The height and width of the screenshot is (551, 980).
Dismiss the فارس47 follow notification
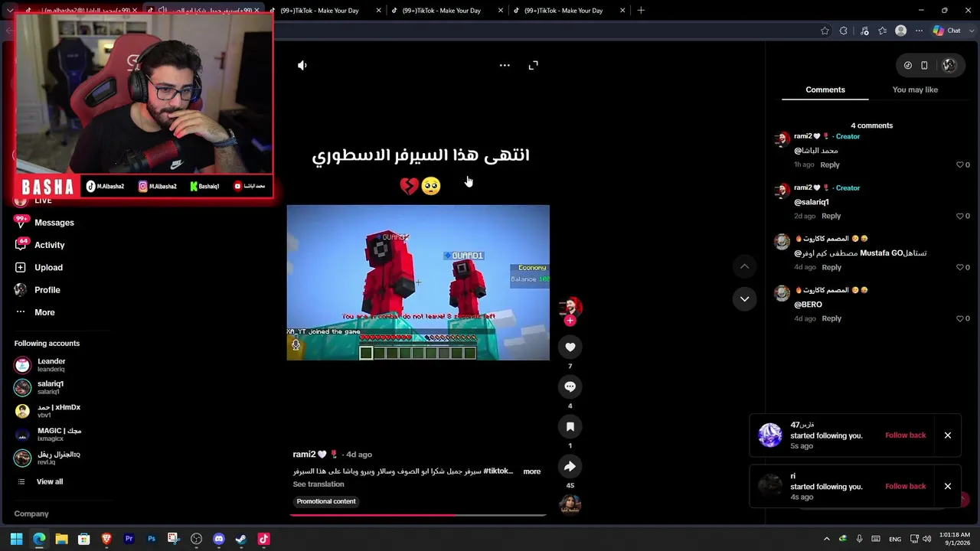(948, 435)
